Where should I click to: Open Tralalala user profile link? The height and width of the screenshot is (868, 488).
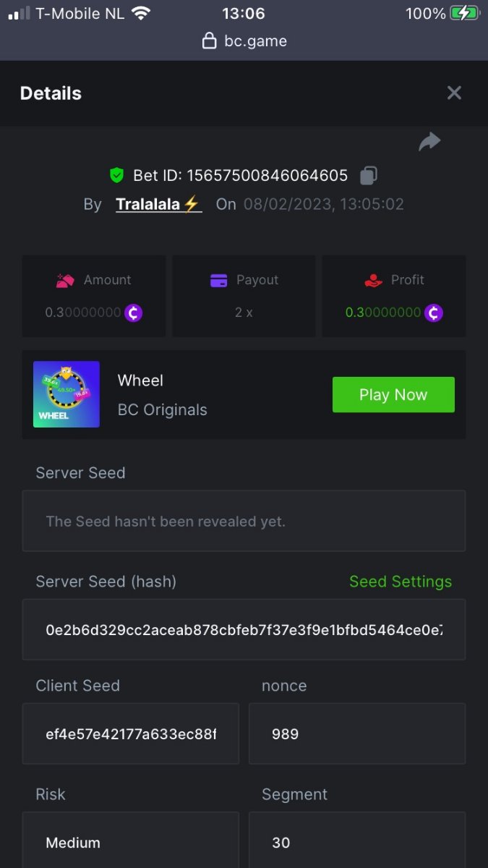click(158, 204)
